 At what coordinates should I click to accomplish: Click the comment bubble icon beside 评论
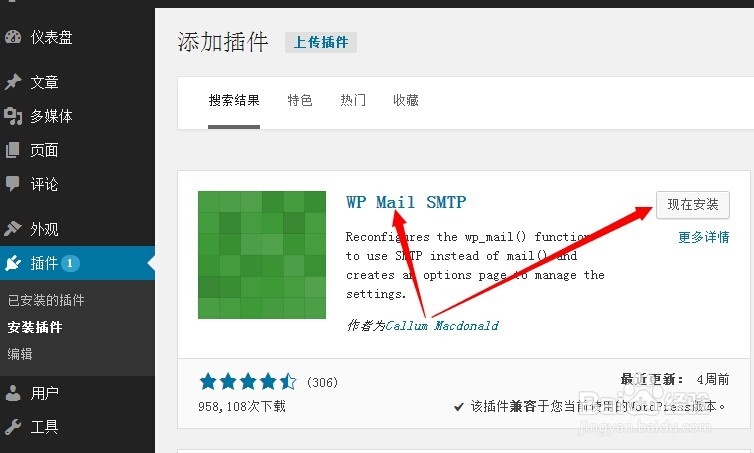click(x=13, y=184)
